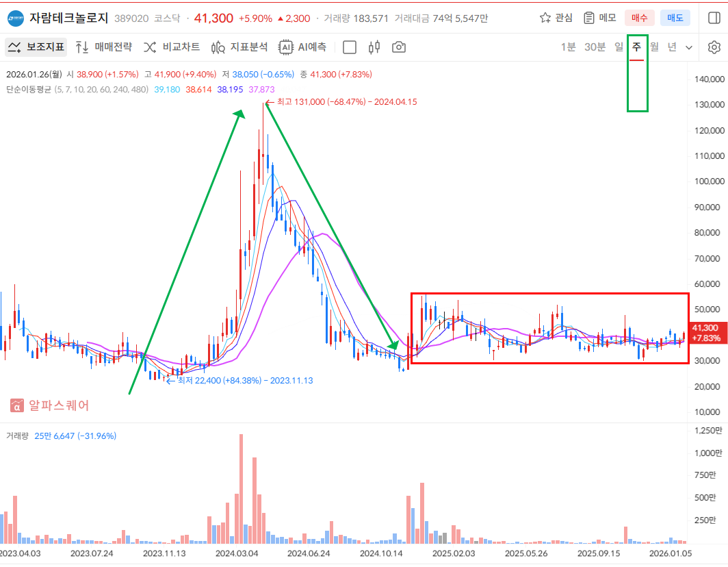
Task: Toggle the square checkbox in chart toolbar
Action: point(350,47)
